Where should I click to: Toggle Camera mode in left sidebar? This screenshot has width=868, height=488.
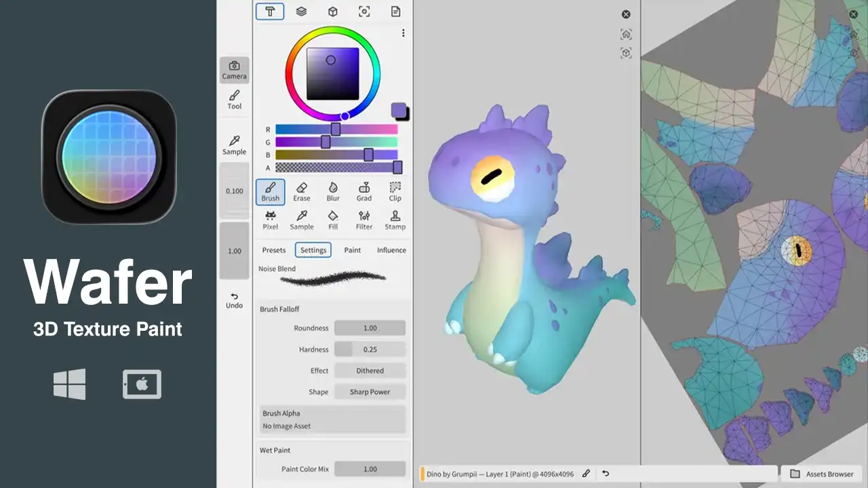pyautogui.click(x=234, y=70)
